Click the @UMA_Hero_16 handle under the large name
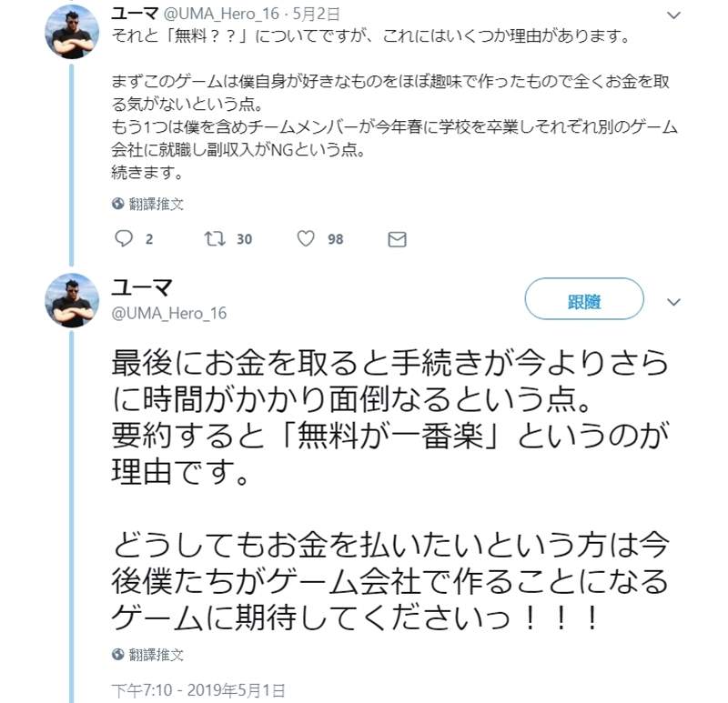Viewport: 728px width, 703px height. click(x=168, y=314)
